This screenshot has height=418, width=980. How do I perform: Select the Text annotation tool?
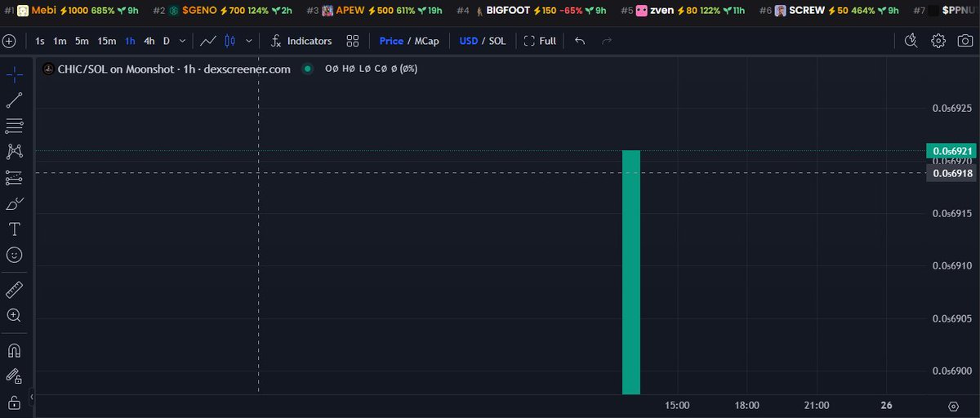14,229
